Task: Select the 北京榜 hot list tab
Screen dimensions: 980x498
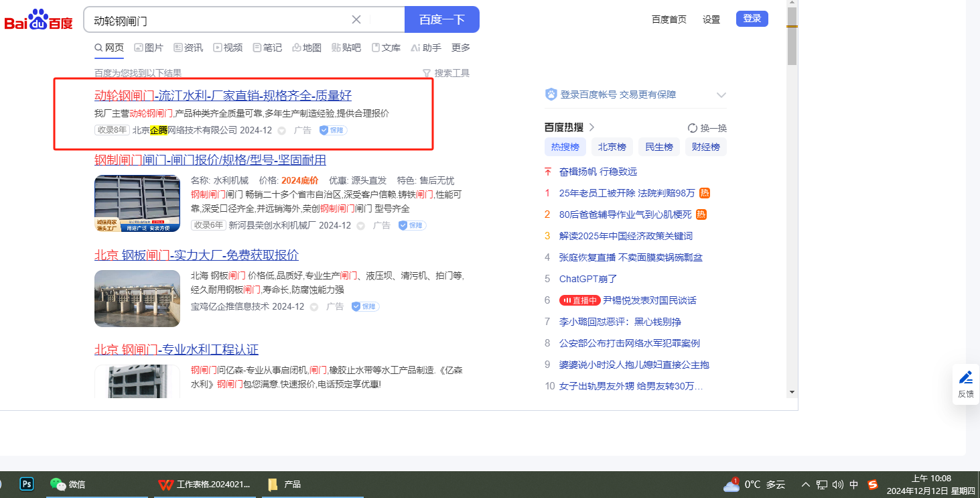Action: 612,147
